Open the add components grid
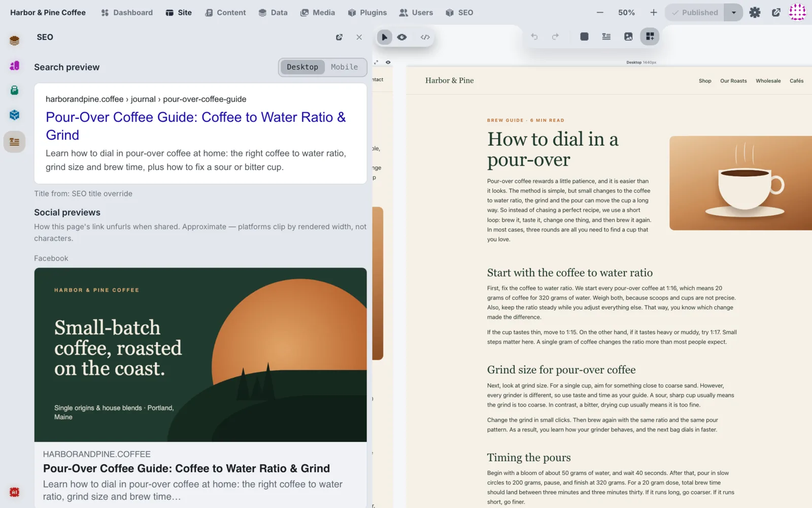This screenshot has height=508, width=812. click(x=650, y=37)
